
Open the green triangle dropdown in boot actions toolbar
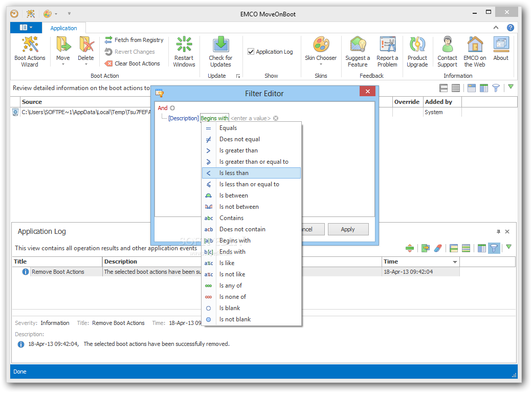click(x=511, y=87)
